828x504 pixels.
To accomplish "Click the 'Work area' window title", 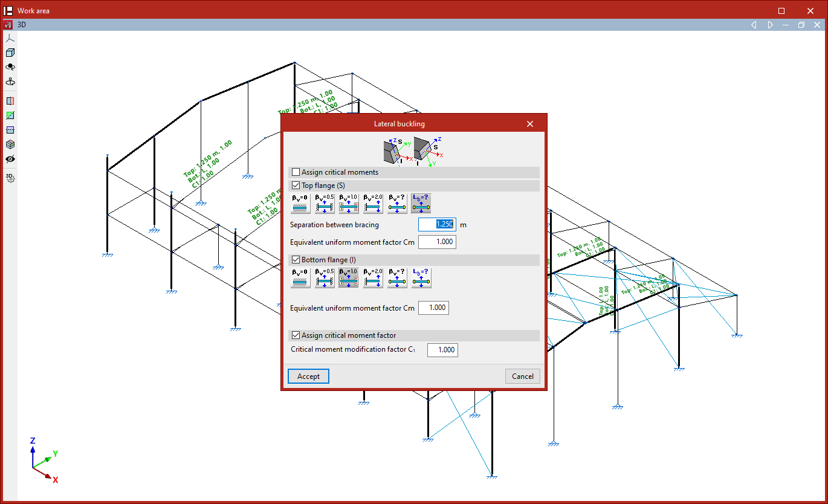I will click(34, 11).
